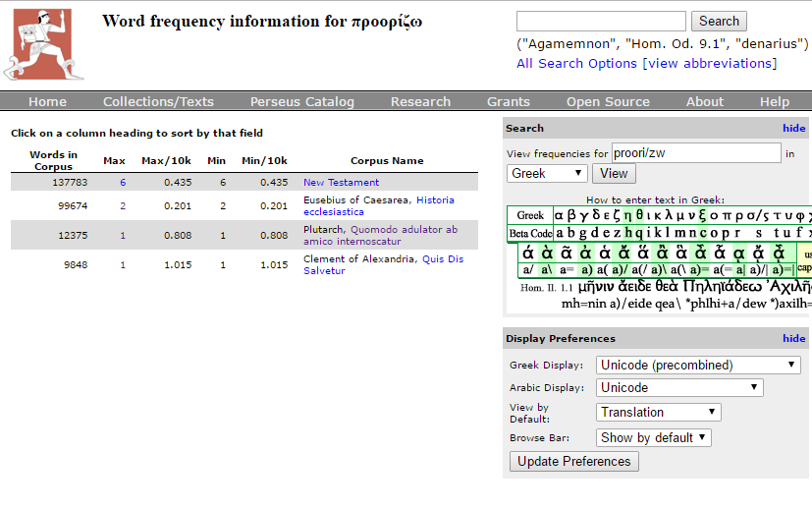Open the Research menu item
Image resolution: width=812 pixels, height=510 pixels.
coord(420,101)
